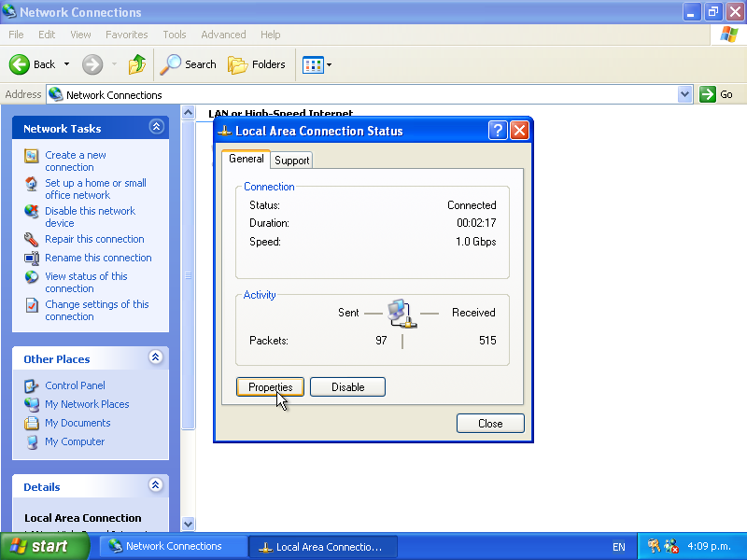Click the sidebar scroll up arrow
This screenshot has height=560, width=747.
(x=189, y=113)
